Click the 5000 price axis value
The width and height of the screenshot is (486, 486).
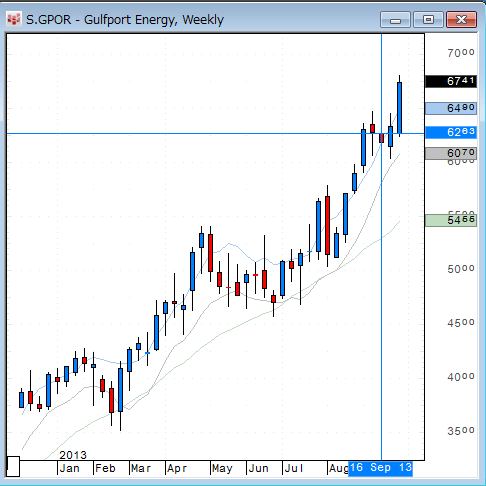pos(461,269)
